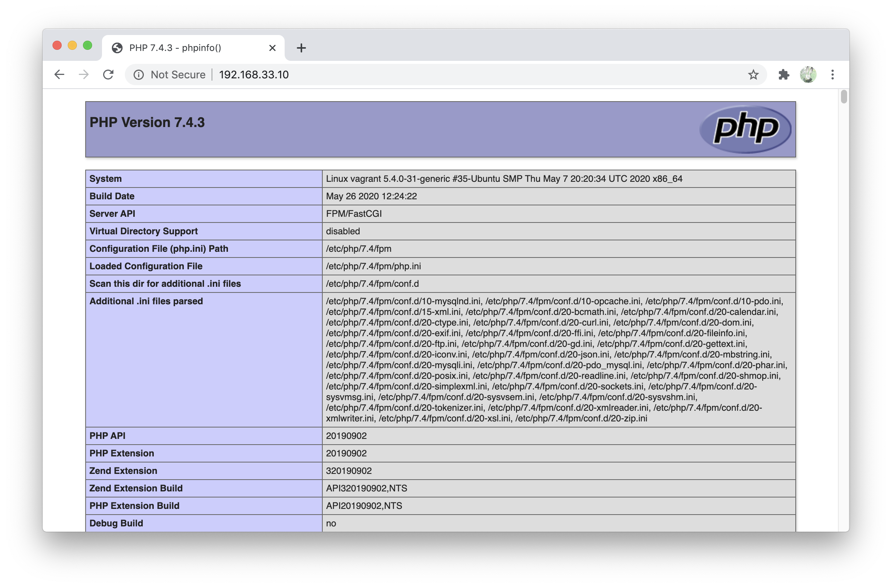Bookmark this page with the star icon

753,75
